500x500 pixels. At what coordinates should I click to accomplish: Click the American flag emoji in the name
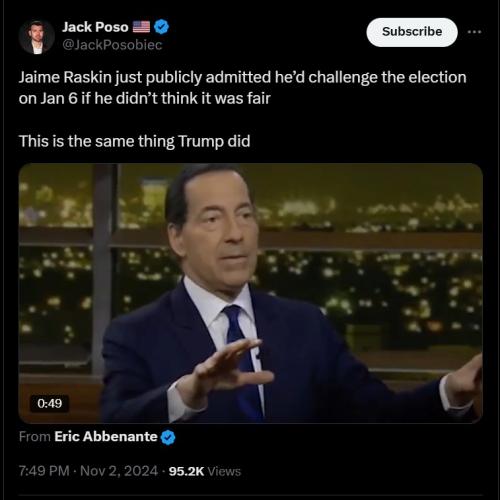(141, 27)
